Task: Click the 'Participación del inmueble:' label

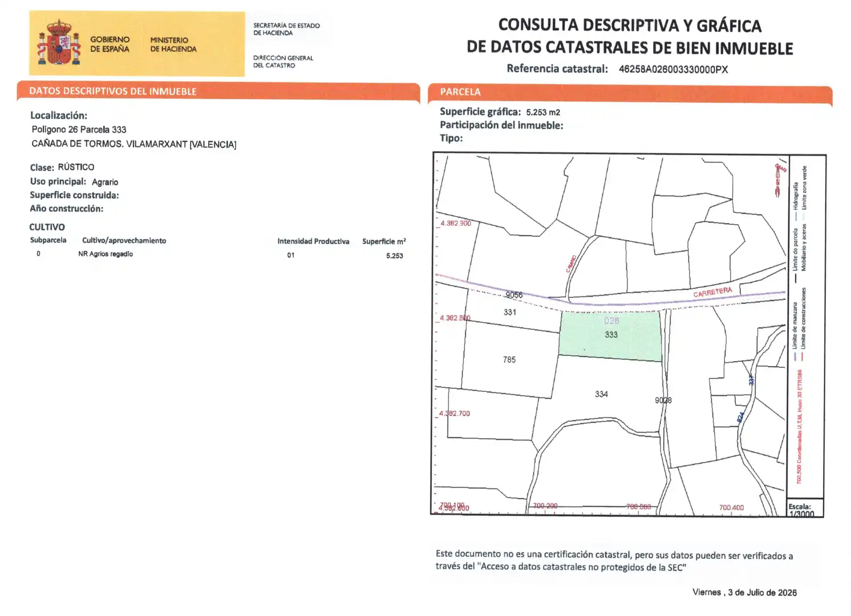Action: point(501,125)
